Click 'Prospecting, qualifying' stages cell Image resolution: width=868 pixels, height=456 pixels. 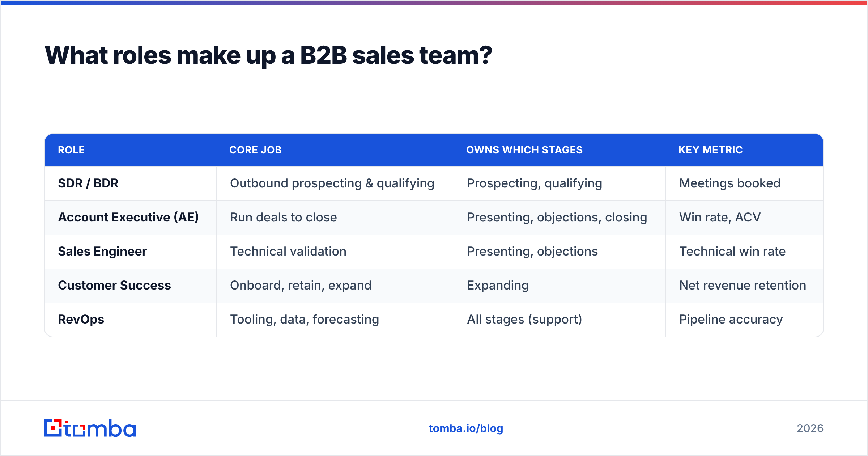point(560,183)
